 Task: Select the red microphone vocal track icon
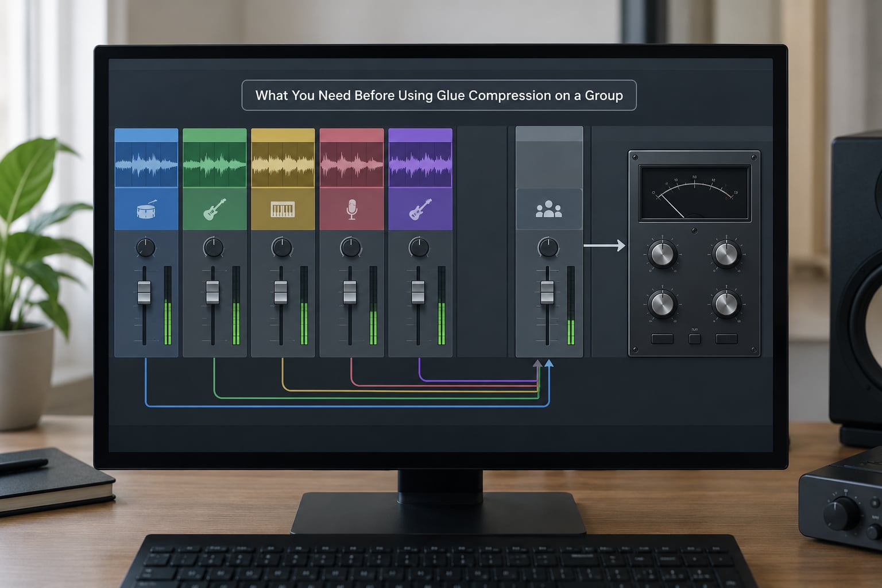point(351,210)
